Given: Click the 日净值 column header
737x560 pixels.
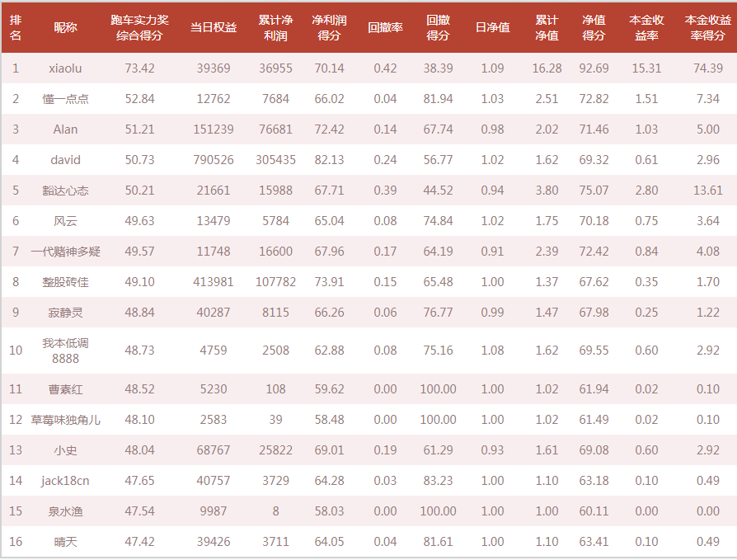Looking at the screenshot, I should (x=493, y=28).
